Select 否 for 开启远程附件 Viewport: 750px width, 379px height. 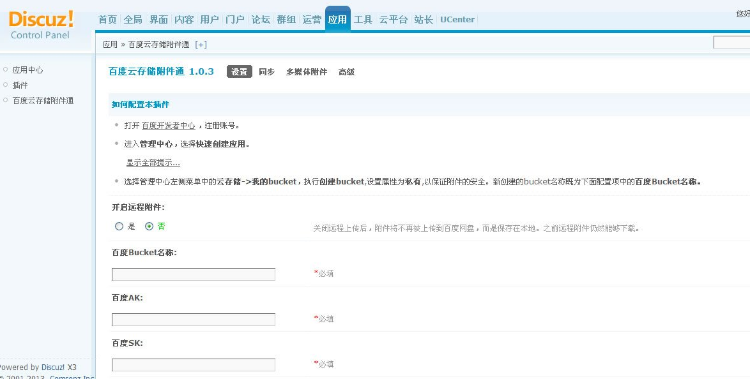pyautogui.click(x=149, y=226)
